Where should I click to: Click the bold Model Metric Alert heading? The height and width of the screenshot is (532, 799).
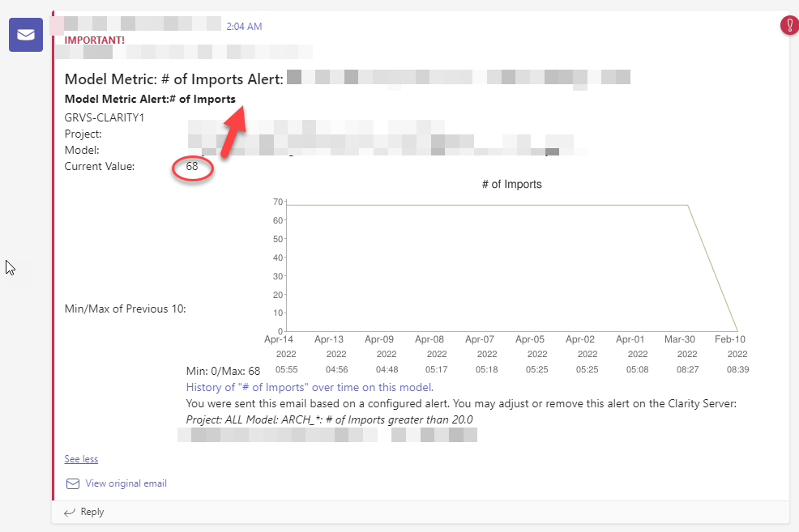click(150, 99)
